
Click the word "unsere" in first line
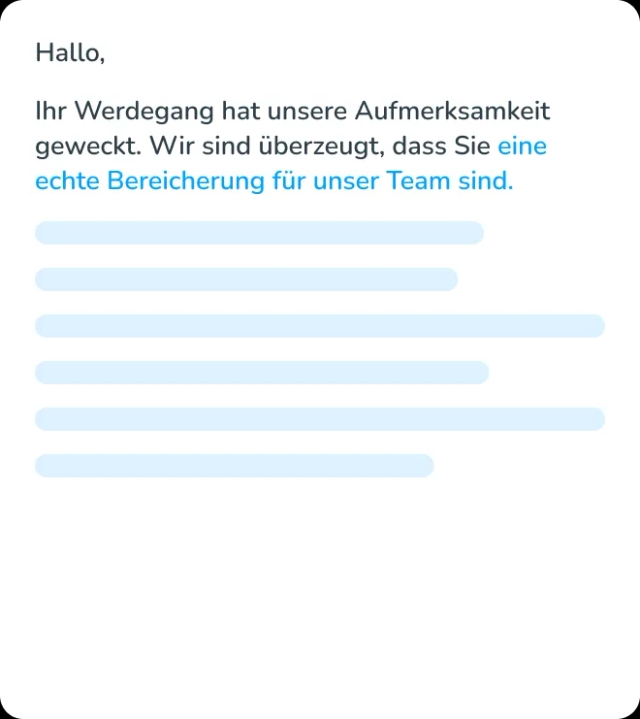tap(307, 111)
